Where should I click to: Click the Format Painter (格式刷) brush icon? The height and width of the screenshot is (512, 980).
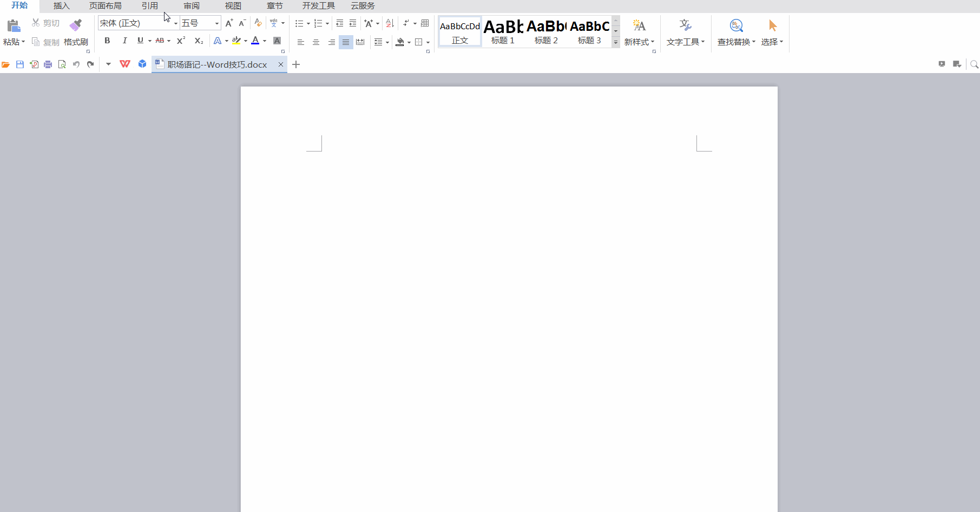click(x=76, y=25)
